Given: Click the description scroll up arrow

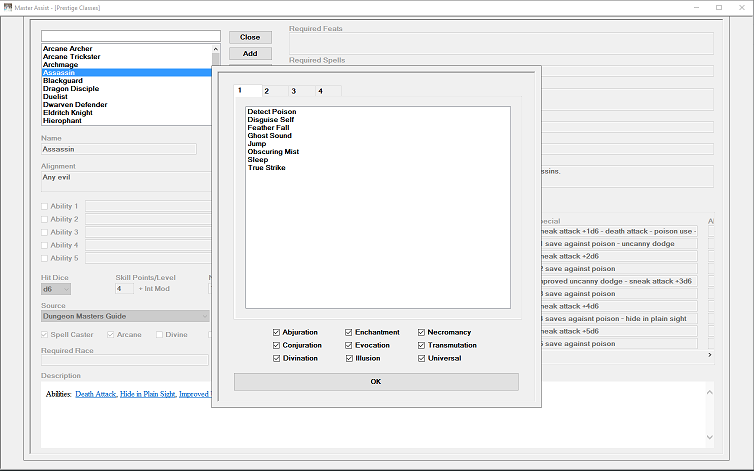Looking at the screenshot, I should (710, 393).
